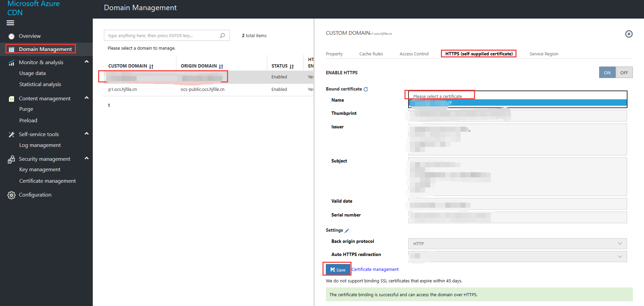
Task: Click the Security management lock icon
Action: [11, 159]
